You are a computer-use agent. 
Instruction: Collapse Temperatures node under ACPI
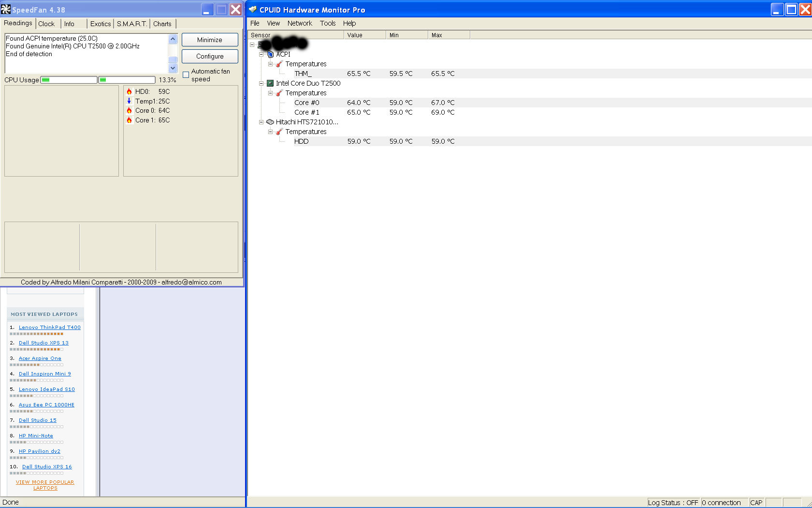(270, 64)
